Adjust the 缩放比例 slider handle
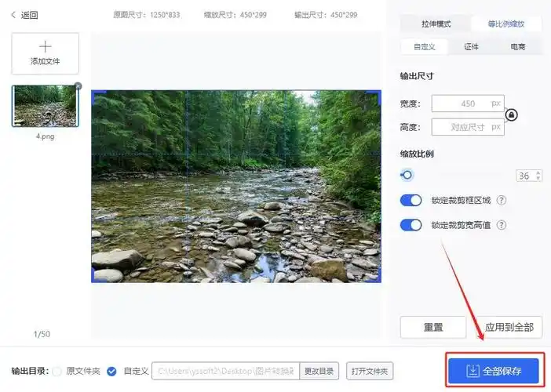The image size is (551, 392). point(407,175)
